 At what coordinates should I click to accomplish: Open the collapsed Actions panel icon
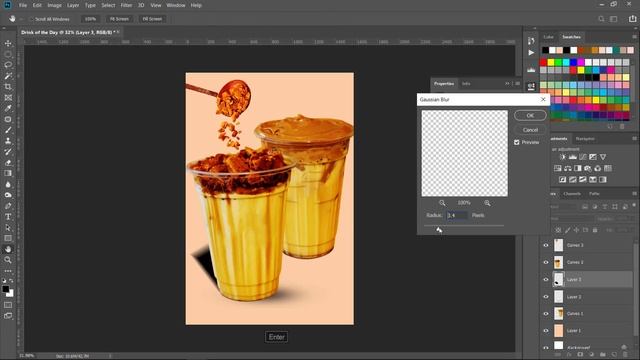click(531, 52)
